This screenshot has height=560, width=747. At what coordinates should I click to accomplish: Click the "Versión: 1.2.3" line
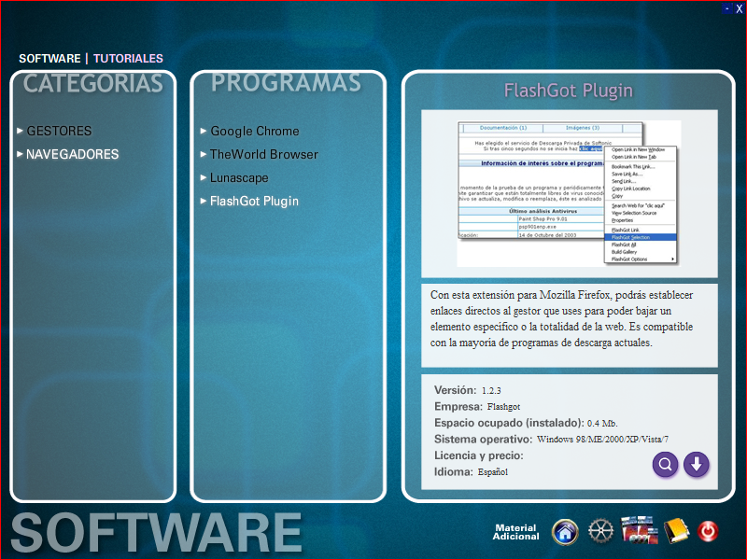click(x=468, y=390)
